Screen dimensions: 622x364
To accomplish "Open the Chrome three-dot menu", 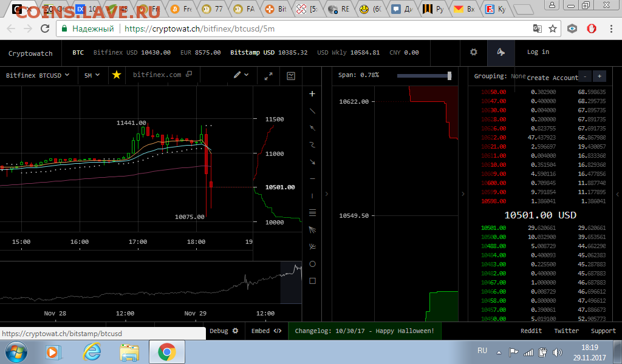I will tap(611, 29).
